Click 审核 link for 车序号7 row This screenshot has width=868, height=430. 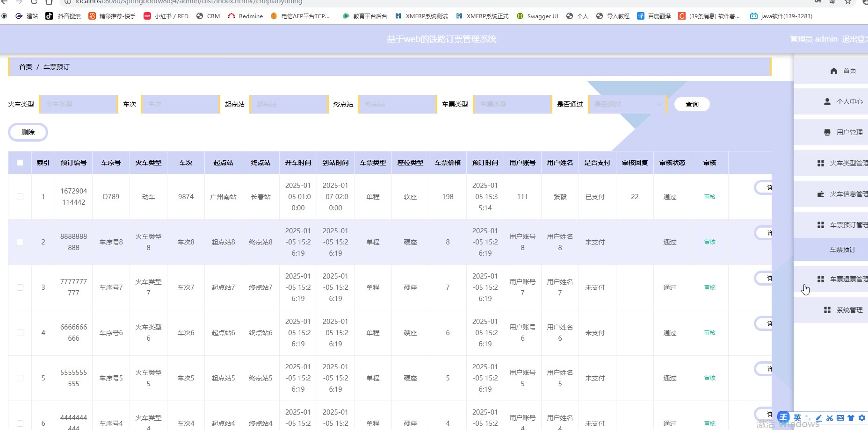click(x=709, y=287)
